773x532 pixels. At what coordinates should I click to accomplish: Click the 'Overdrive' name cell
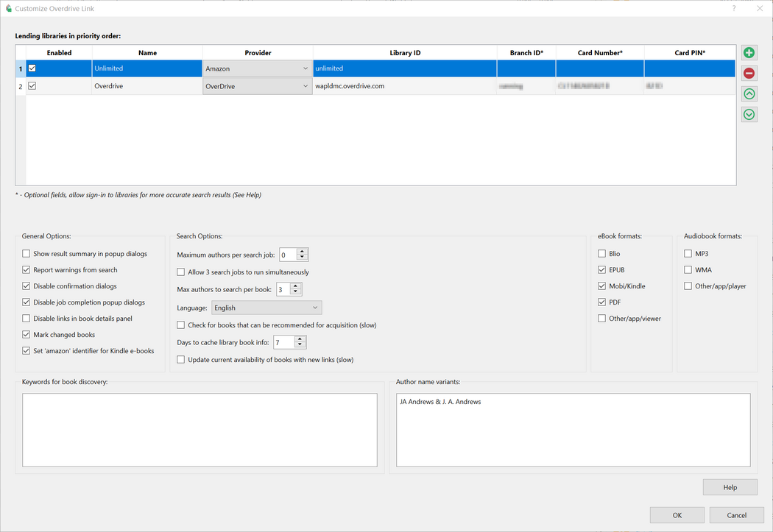click(x=147, y=86)
